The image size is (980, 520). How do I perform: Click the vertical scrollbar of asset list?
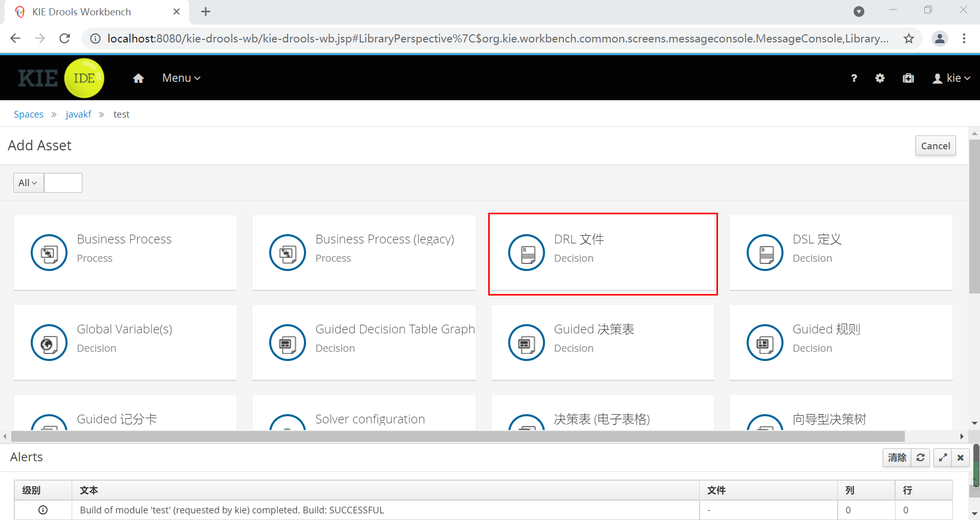tap(974, 215)
